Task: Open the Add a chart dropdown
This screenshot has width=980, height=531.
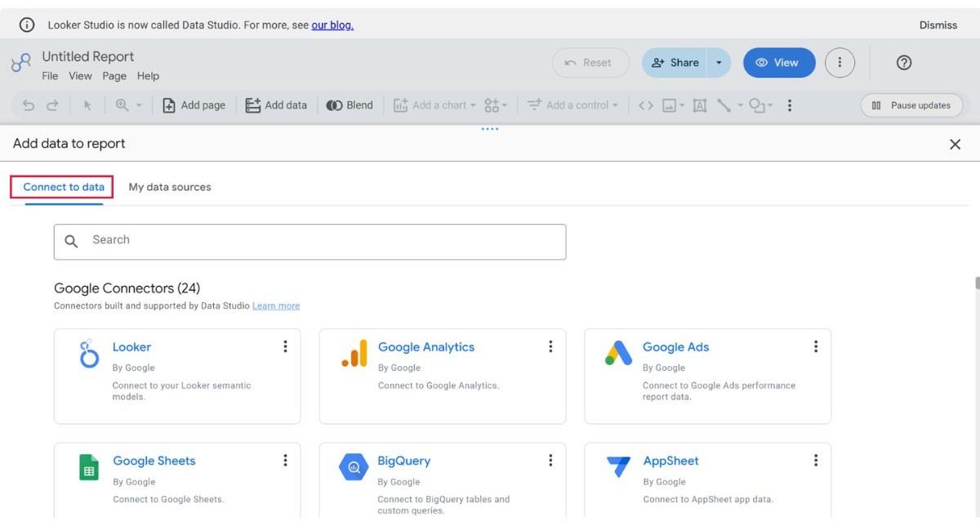Action: [x=434, y=105]
